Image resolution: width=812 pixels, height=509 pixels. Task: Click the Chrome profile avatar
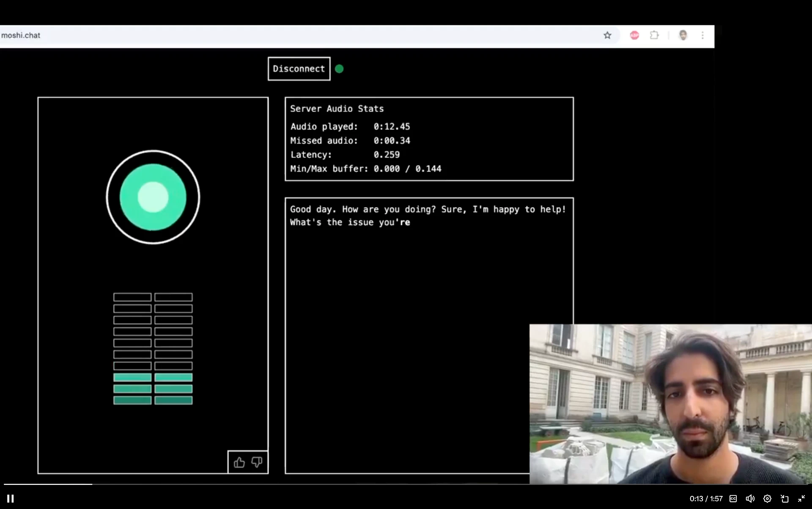[x=683, y=36]
